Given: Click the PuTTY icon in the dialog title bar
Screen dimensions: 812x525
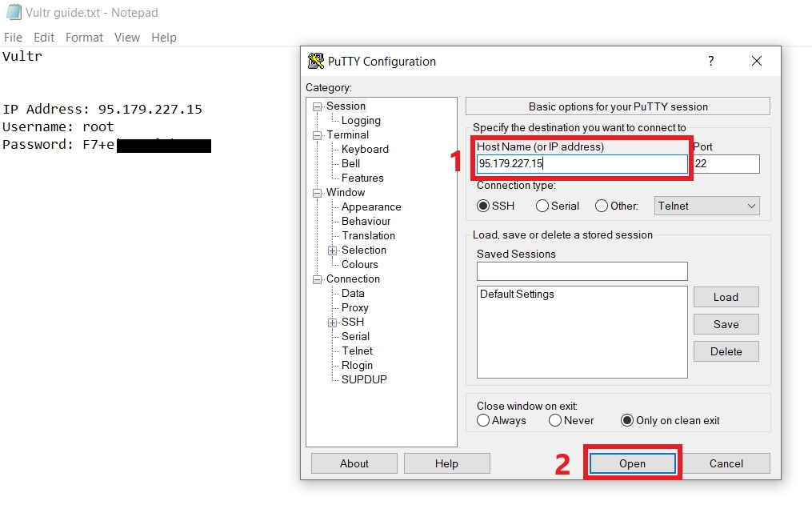Looking at the screenshot, I should point(315,61).
